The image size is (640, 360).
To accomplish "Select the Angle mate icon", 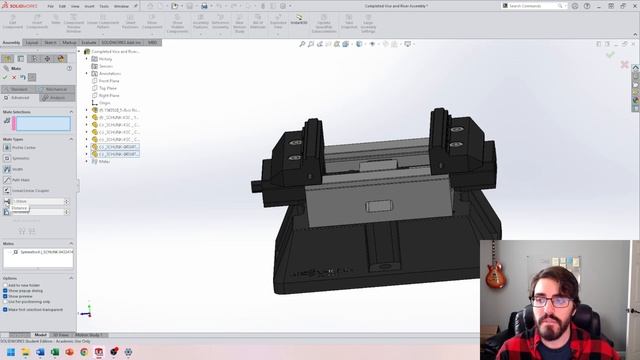I will click(x=7, y=212).
